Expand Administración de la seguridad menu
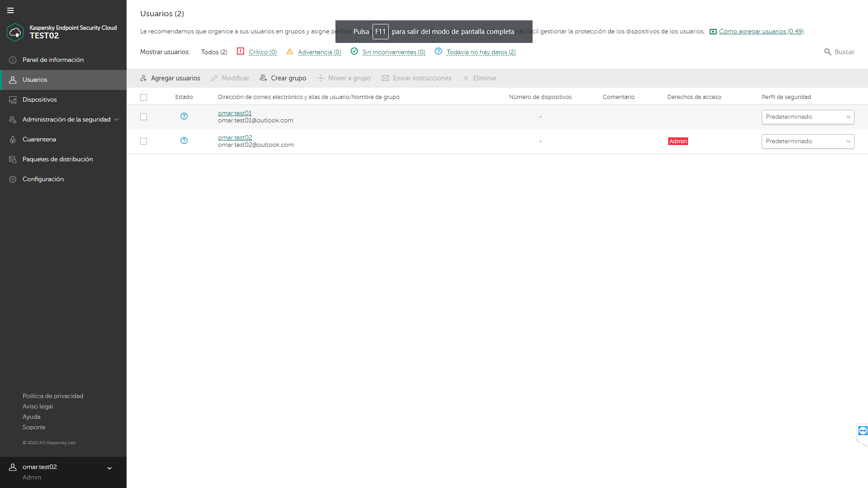 66,120
